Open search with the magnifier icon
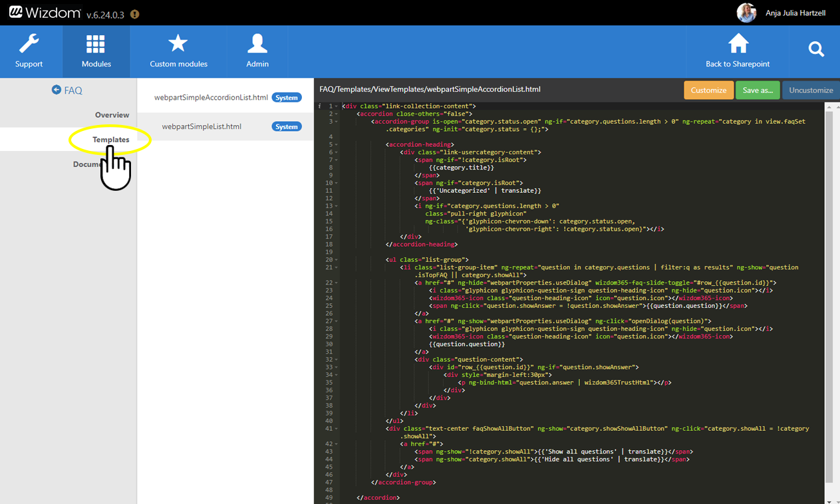The width and height of the screenshot is (840, 504). (816, 49)
